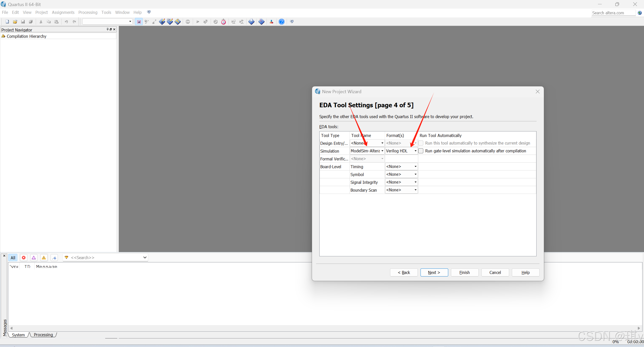Expand the Boundary Scan format dropdown

[415, 190]
